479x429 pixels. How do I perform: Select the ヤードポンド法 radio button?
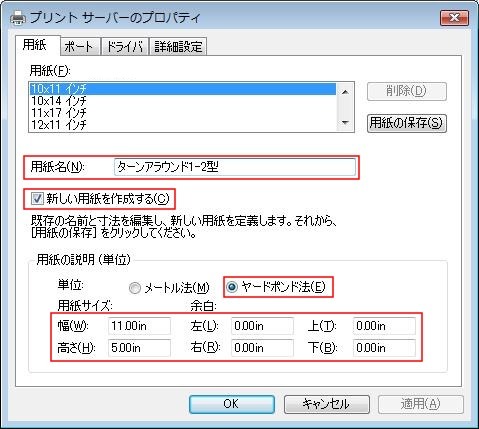(231, 287)
